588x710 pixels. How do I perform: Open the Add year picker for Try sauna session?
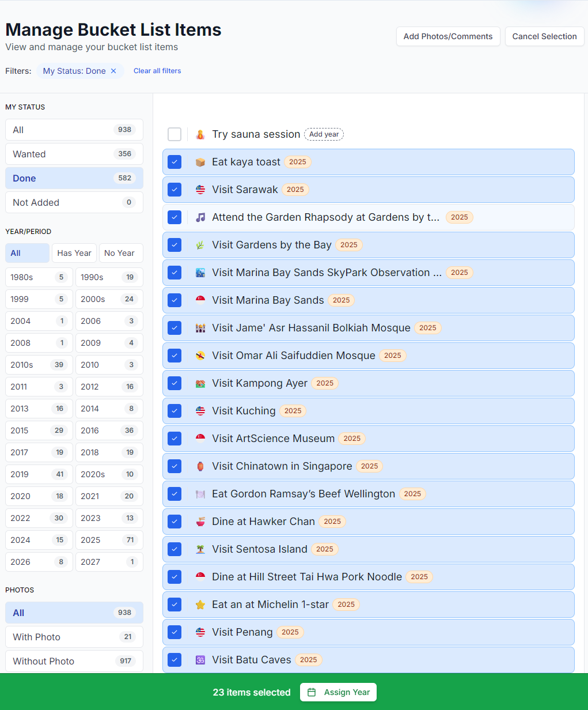(x=324, y=134)
